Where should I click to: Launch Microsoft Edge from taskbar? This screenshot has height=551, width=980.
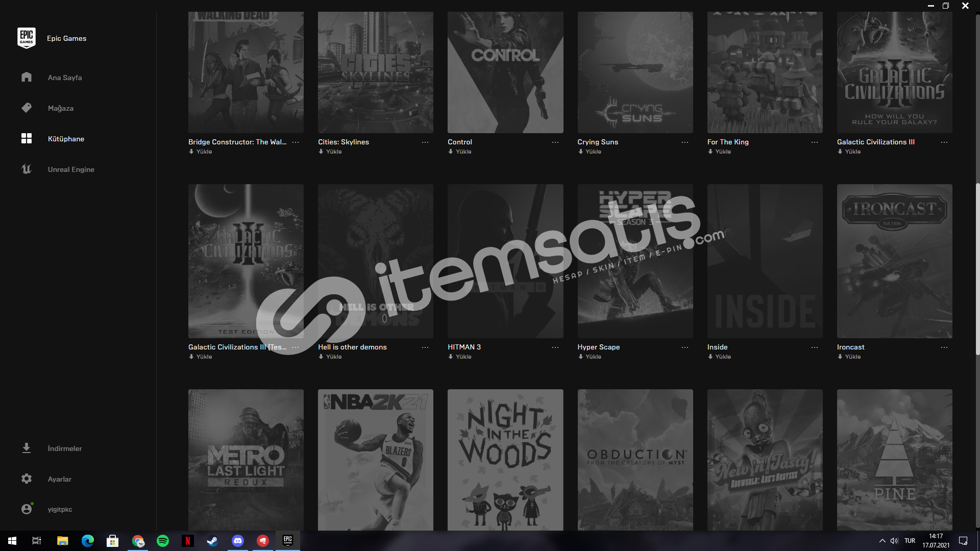coord(87,541)
